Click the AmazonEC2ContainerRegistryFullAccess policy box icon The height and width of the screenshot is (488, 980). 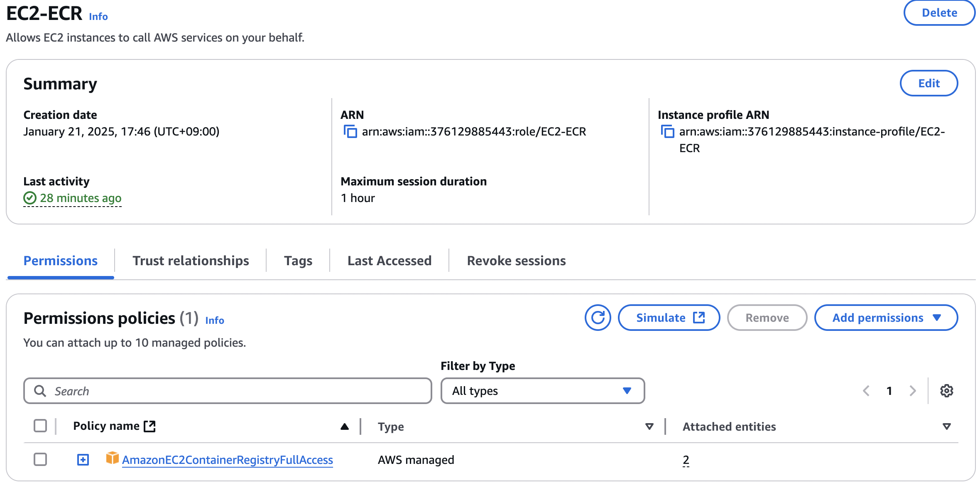tap(112, 458)
